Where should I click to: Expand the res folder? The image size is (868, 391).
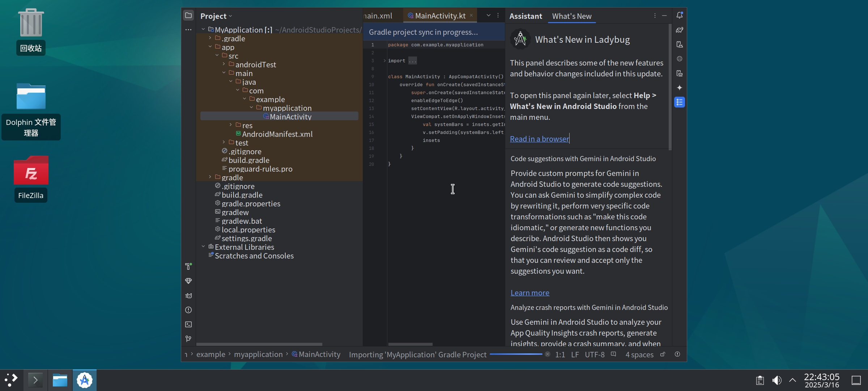[231, 125]
